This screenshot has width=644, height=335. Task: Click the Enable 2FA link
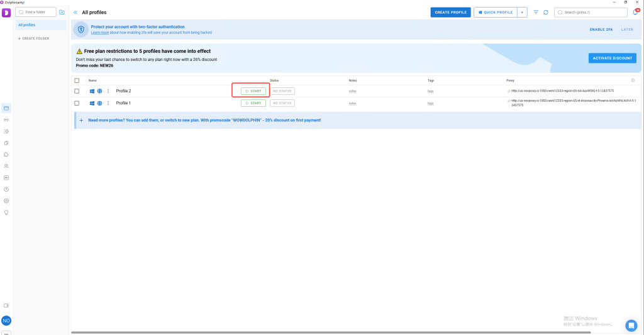601,30
